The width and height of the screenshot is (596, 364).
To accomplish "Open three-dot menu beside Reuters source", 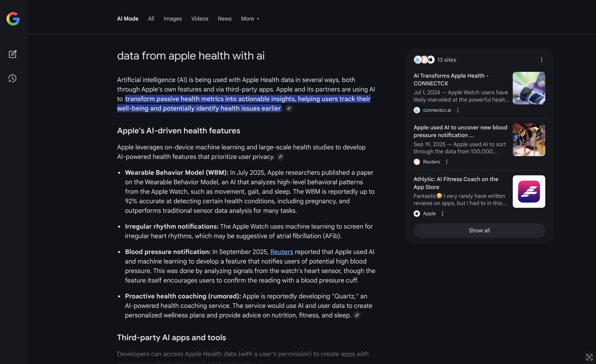I will click(446, 162).
